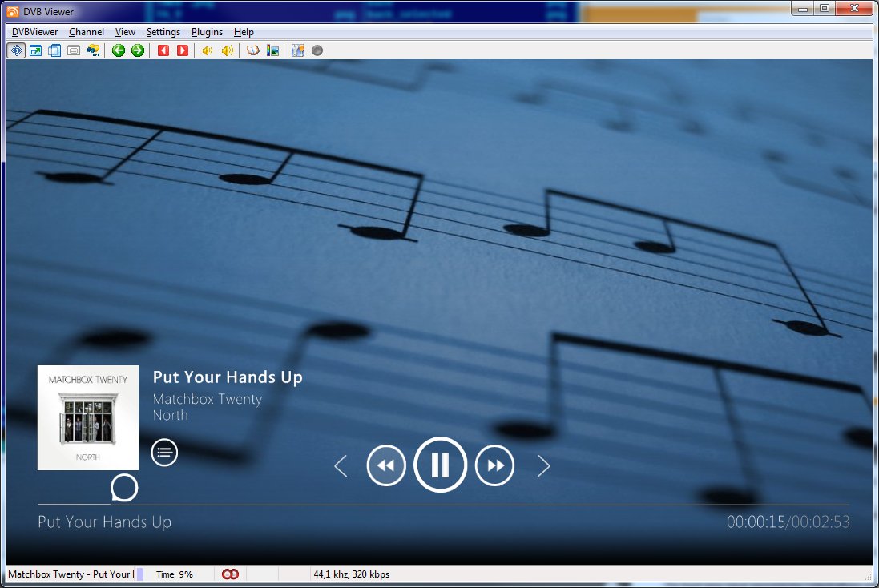Click status bar text Matchbox Twenty - Put Your
The width and height of the screenshot is (879, 588).
71,574
